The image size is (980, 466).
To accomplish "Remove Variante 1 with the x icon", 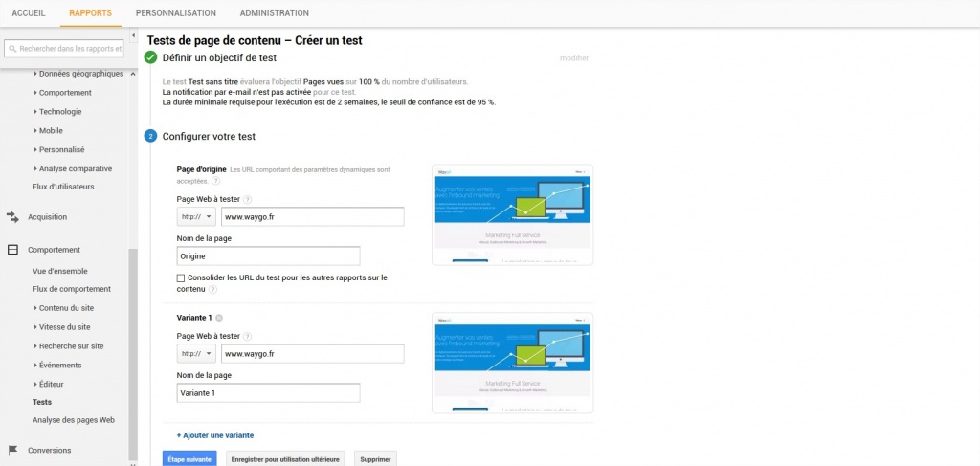I will coord(219,318).
